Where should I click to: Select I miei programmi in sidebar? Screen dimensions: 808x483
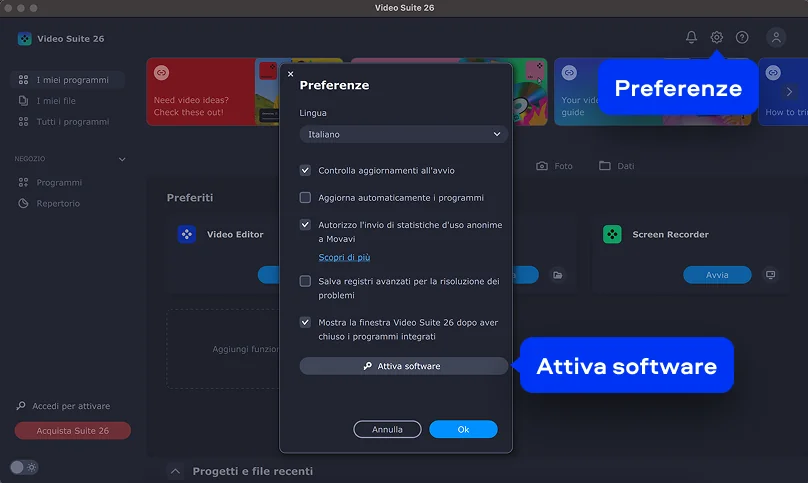point(68,80)
